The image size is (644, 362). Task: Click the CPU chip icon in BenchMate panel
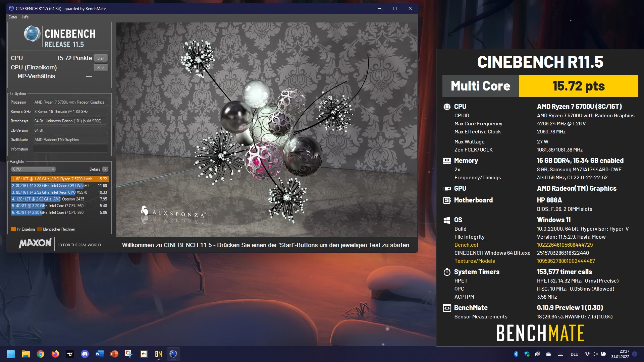click(x=447, y=107)
